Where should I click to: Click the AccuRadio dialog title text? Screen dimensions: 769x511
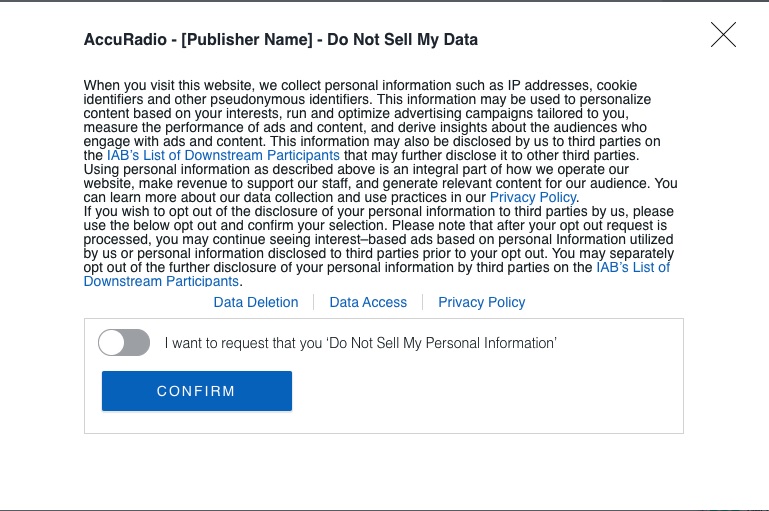point(280,40)
